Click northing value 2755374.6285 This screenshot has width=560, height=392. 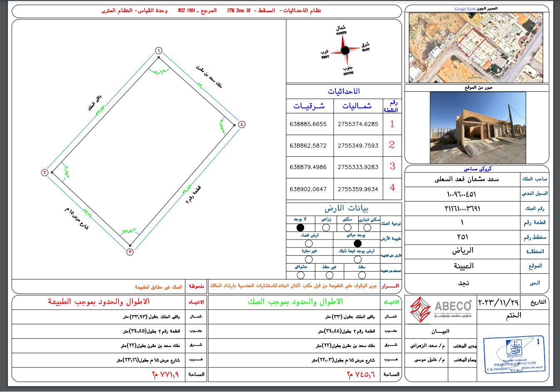coord(358,124)
